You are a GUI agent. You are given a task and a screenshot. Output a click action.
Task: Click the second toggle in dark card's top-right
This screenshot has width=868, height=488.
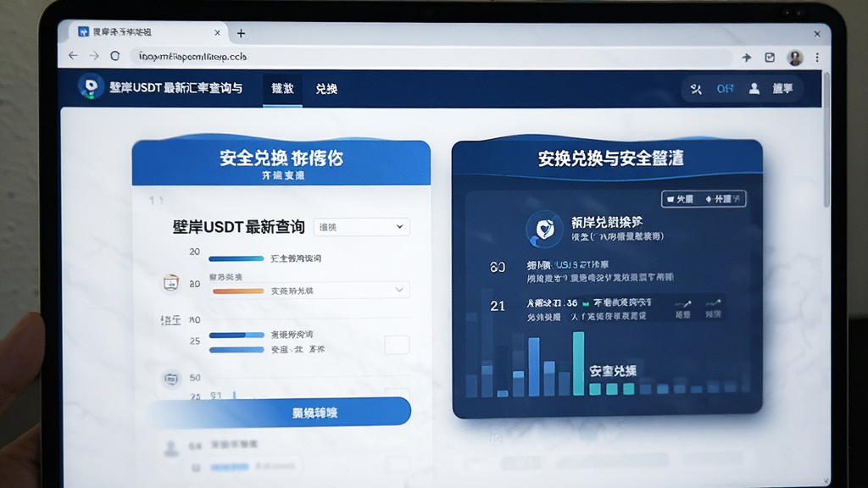722,199
